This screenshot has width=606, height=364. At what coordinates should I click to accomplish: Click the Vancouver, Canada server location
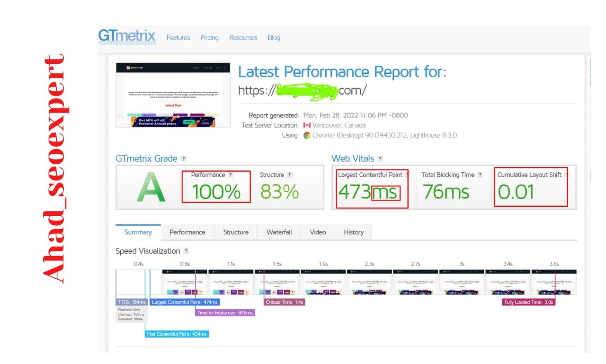click(x=339, y=125)
